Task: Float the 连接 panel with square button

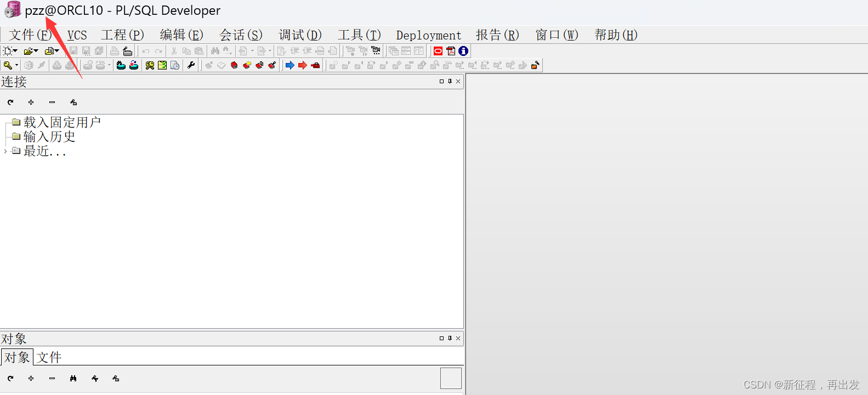Action: pyautogui.click(x=441, y=81)
